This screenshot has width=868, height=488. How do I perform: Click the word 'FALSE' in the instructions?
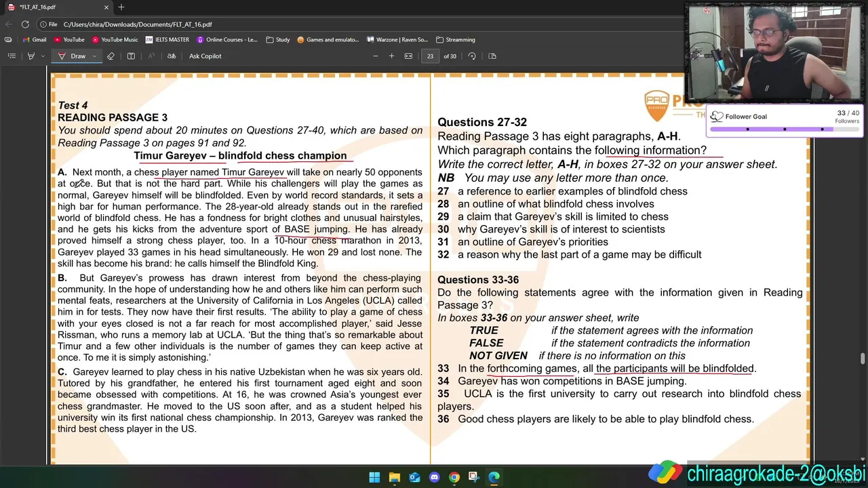[486, 344]
